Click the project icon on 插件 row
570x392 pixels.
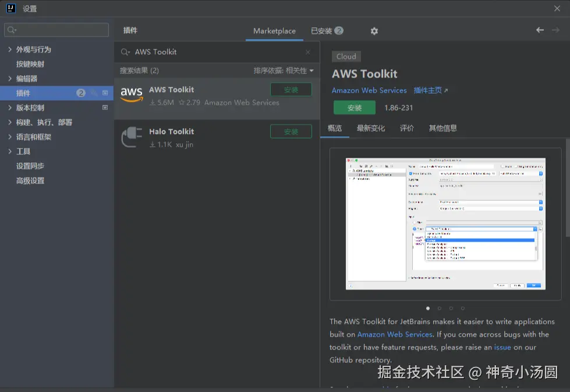pyautogui.click(x=105, y=93)
